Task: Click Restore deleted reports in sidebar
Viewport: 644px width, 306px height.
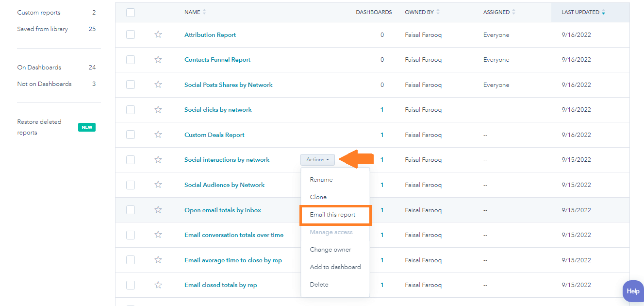Action: 39,127
